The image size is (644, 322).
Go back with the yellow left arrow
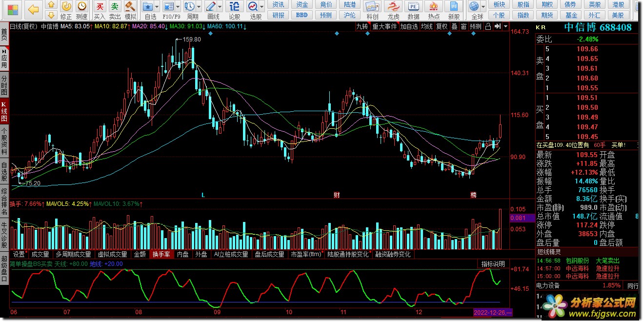[33, 9]
